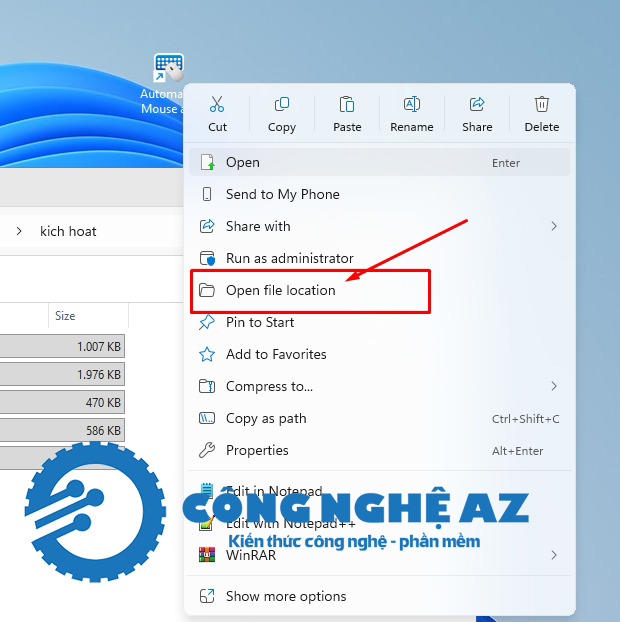Click the Rename icon
Viewport: 620px width, 622px height.
411,105
